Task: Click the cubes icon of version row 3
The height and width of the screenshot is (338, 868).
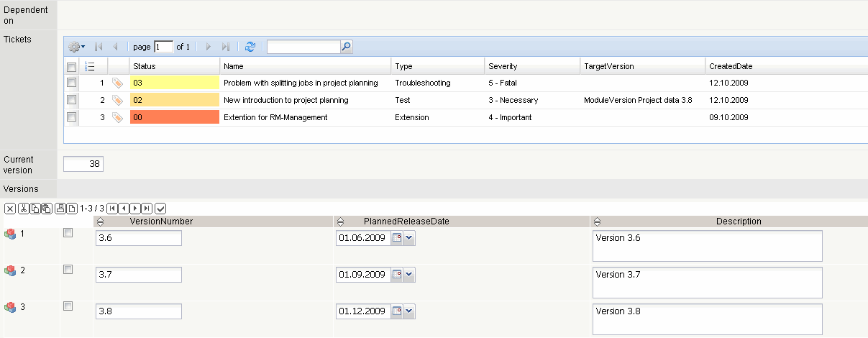Action: tap(10, 307)
